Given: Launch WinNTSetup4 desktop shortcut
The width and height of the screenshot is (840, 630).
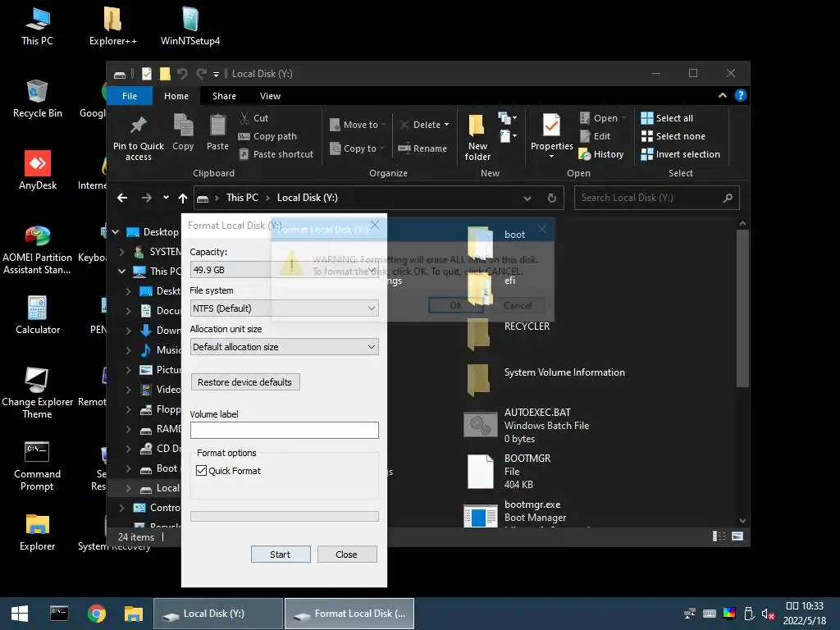Looking at the screenshot, I should [190, 27].
